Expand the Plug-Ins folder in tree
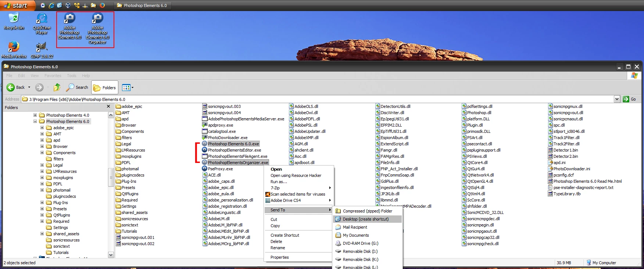 tap(42, 202)
